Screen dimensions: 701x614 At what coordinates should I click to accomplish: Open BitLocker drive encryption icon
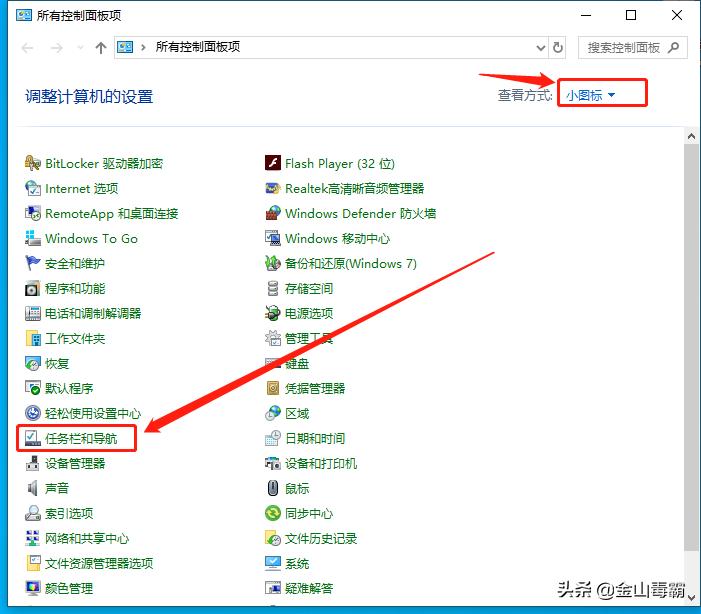(x=33, y=164)
